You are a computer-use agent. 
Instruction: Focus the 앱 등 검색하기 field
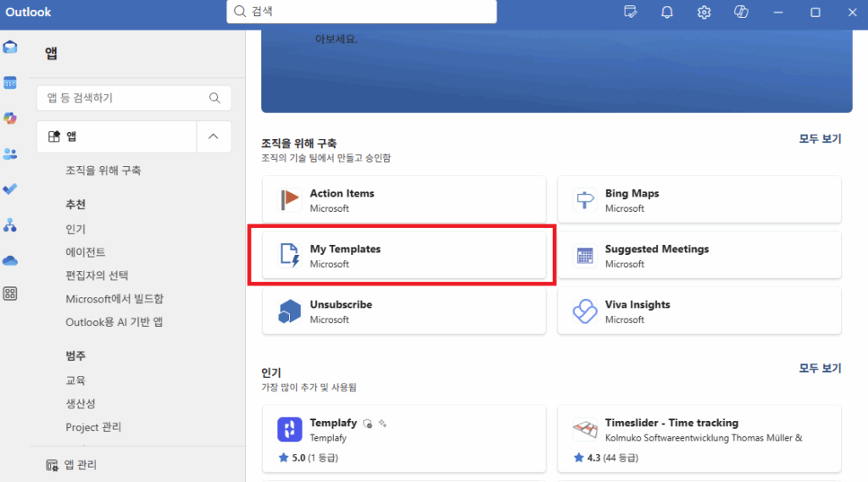point(134,98)
